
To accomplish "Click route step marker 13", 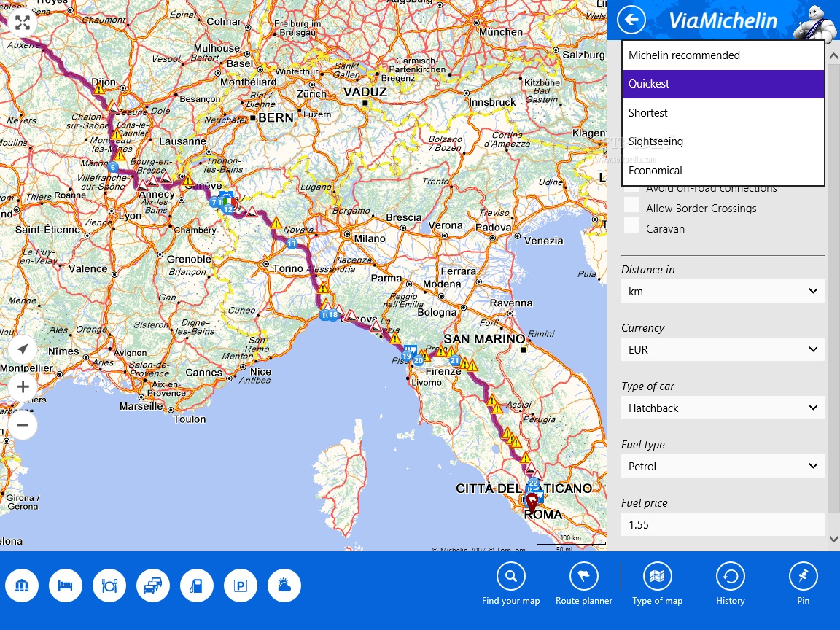I will tap(291, 244).
